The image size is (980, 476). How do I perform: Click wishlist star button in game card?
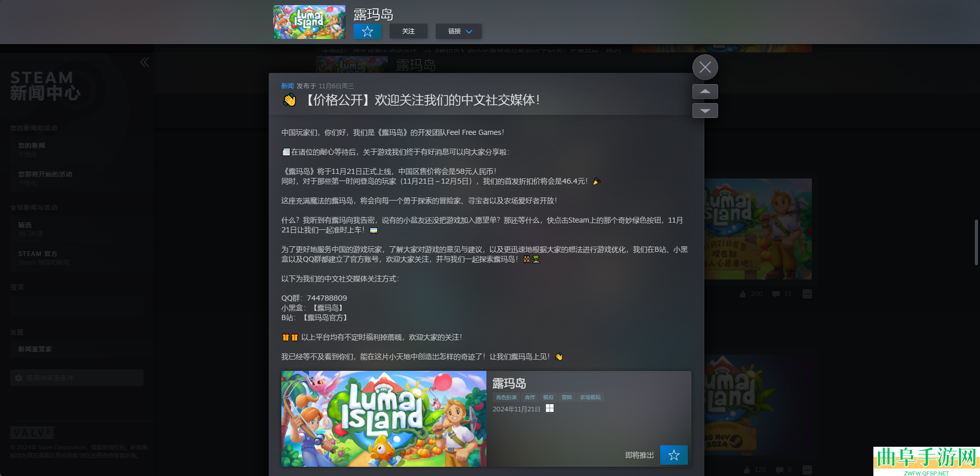point(674,455)
